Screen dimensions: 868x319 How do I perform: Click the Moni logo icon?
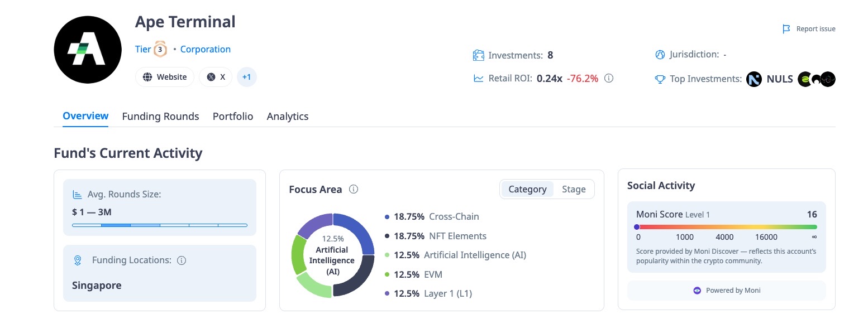[697, 291]
